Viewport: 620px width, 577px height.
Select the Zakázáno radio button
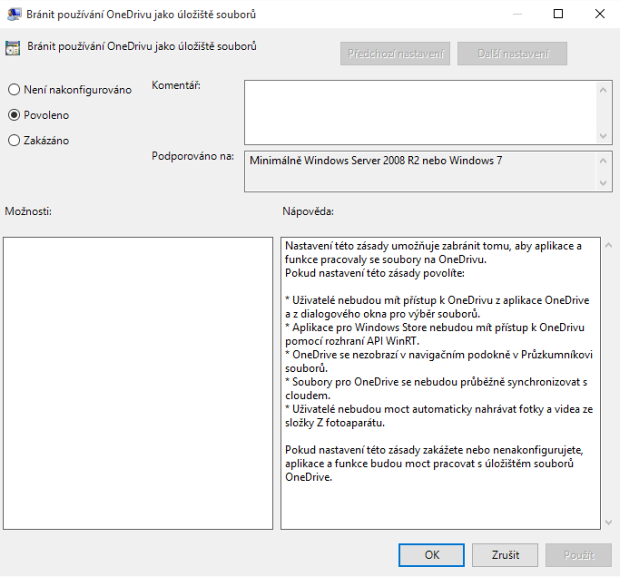click(14, 141)
